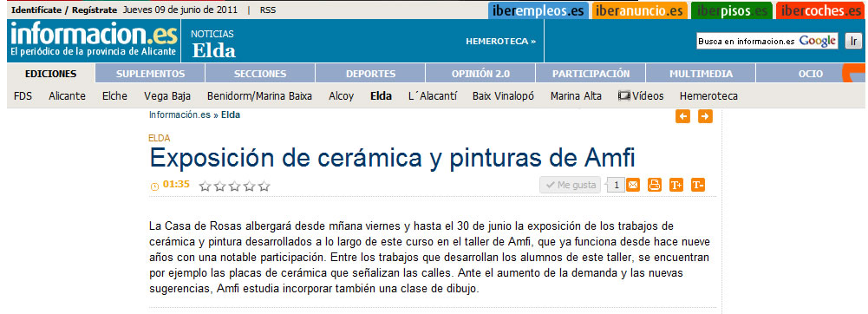This screenshot has height=314, width=868.
Task: Click the orange ELDA section label
Action: pyautogui.click(x=160, y=139)
